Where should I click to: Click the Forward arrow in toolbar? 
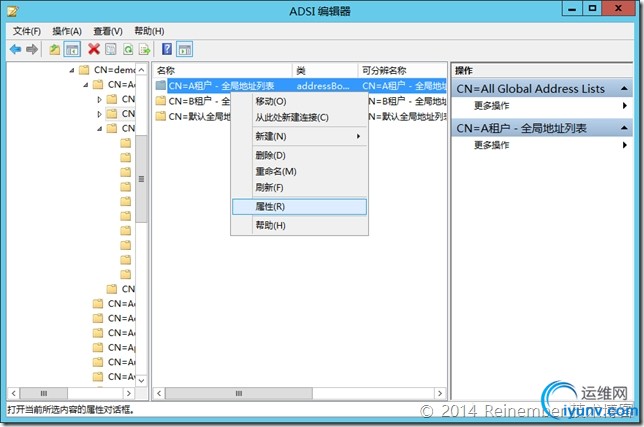[32, 50]
